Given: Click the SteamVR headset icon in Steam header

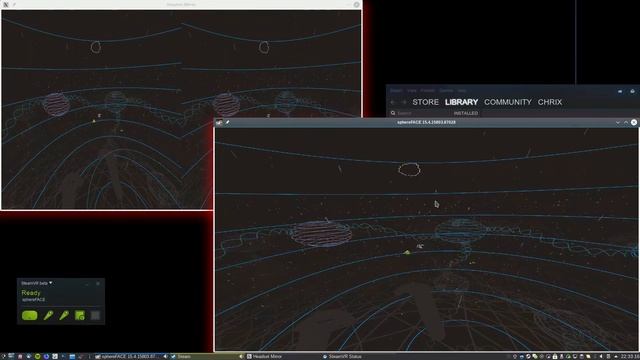Looking at the screenshot, I should click(620, 91).
